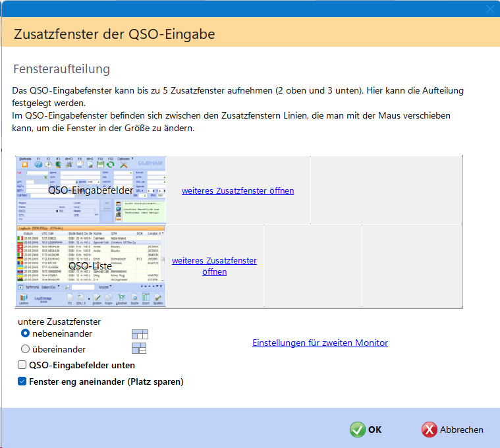Select the übereinander radio button
The width and height of the screenshot is (500, 448).
[26, 349]
